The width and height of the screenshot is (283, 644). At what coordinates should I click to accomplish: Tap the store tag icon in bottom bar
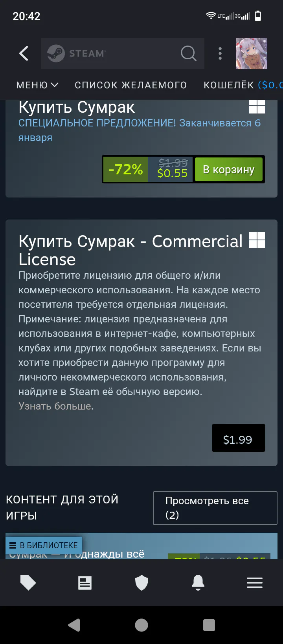pos(28,583)
